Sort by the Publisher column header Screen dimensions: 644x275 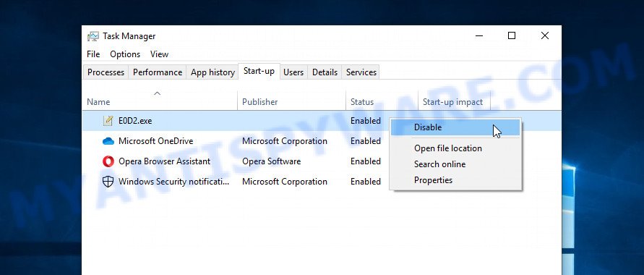click(x=291, y=102)
